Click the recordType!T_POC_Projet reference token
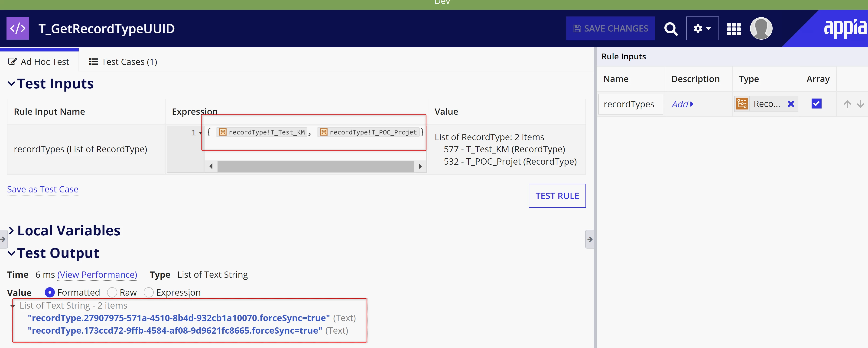 368,132
